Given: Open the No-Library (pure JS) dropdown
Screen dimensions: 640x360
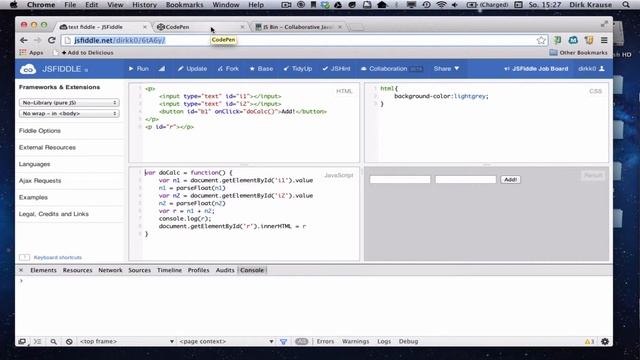Looking at the screenshot, I should 69,102.
